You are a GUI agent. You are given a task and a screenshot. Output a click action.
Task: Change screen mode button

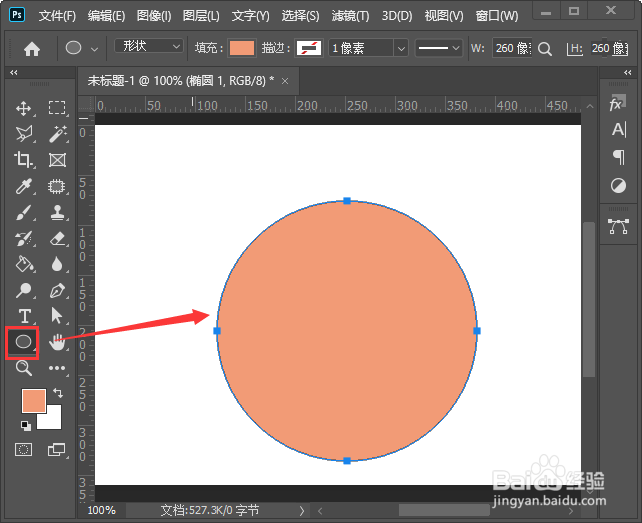coord(57,450)
